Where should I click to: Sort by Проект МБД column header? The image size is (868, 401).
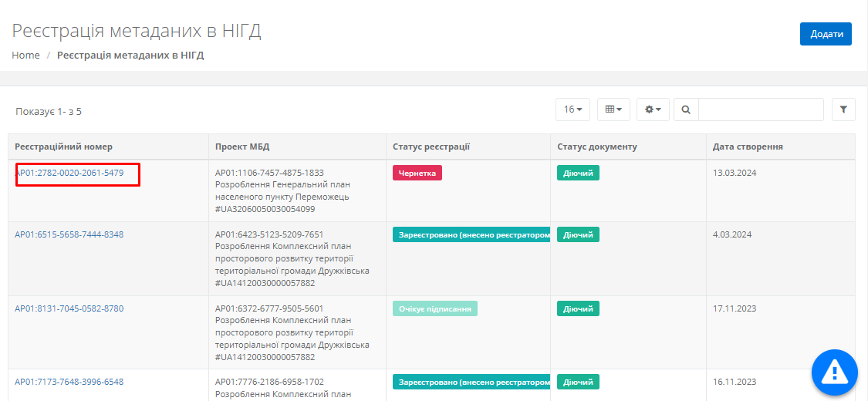tap(242, 147)
